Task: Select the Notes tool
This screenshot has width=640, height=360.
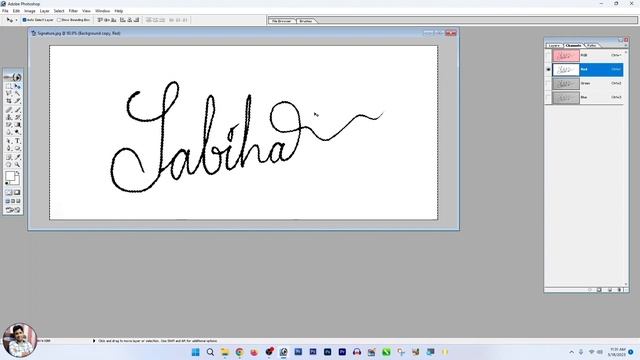Action: pyautogui.click(x=9, y=157)
